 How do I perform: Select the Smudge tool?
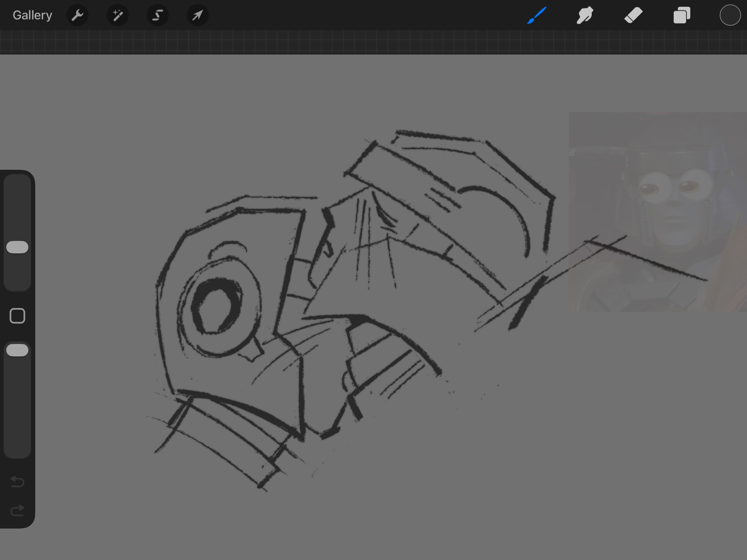click(585, 15)
